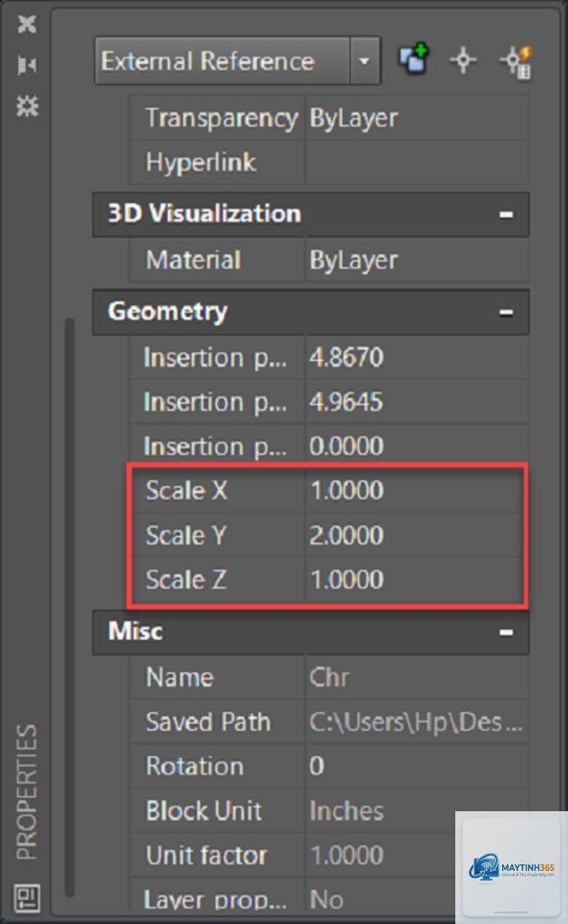The image size is (568, 924).
Task: Open Properties palette settings menu
Action: click(x=27, y=106)
